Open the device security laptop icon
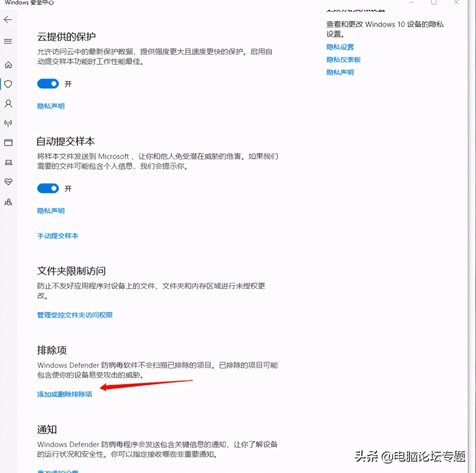The image size is (476, 473). click(x=8, y=162)
